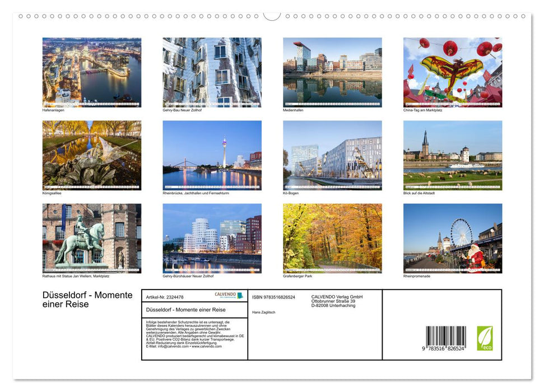
Task: Select the Rheinbrücke and Fernsehturm photo
Action: (212, 155)
